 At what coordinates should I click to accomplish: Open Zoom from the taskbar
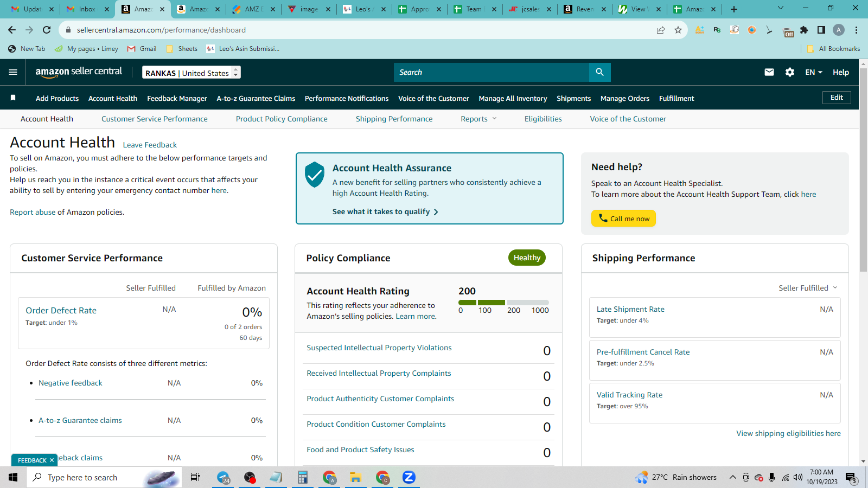409,477
